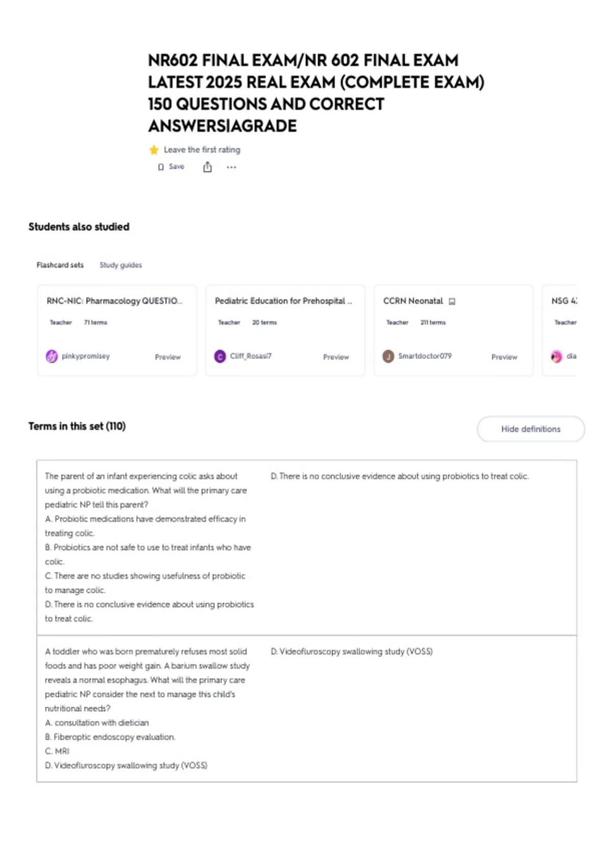This screenshot has width=613, height=868.
Task: Open the partially visible NSG flashcard card
Action: click(x=560, y=330)
